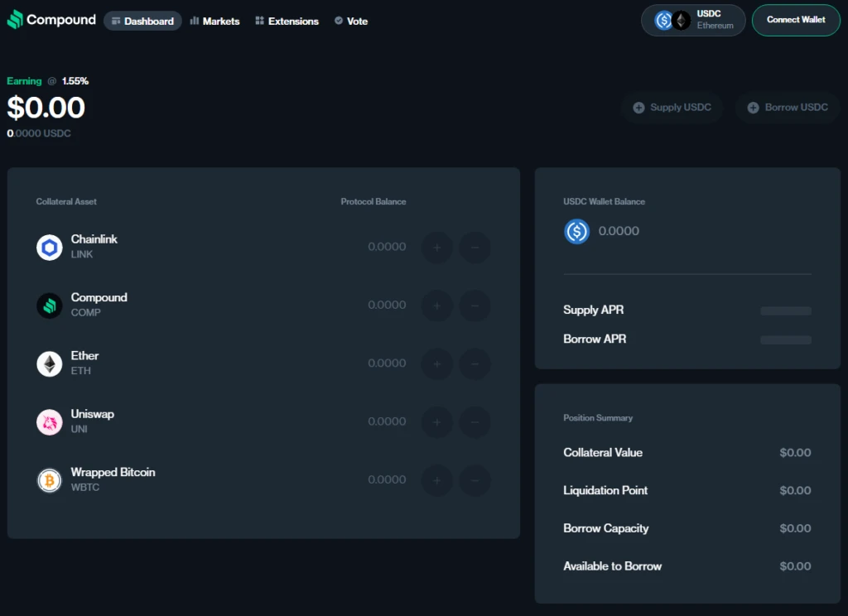This screenshot has width=848, height=616.
Task: Click the $0.00 total balance
Action: [x=46, y=107]
